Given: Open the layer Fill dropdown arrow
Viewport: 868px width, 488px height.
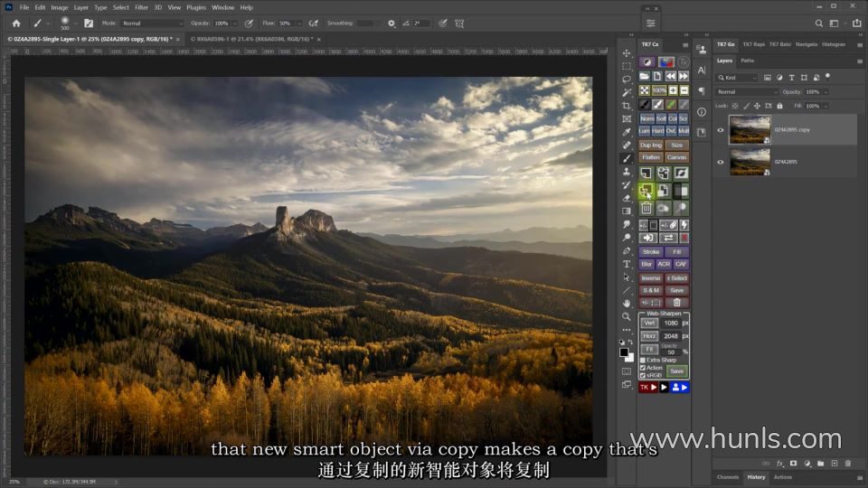Looking at the screenshot, I should (826, 106).
